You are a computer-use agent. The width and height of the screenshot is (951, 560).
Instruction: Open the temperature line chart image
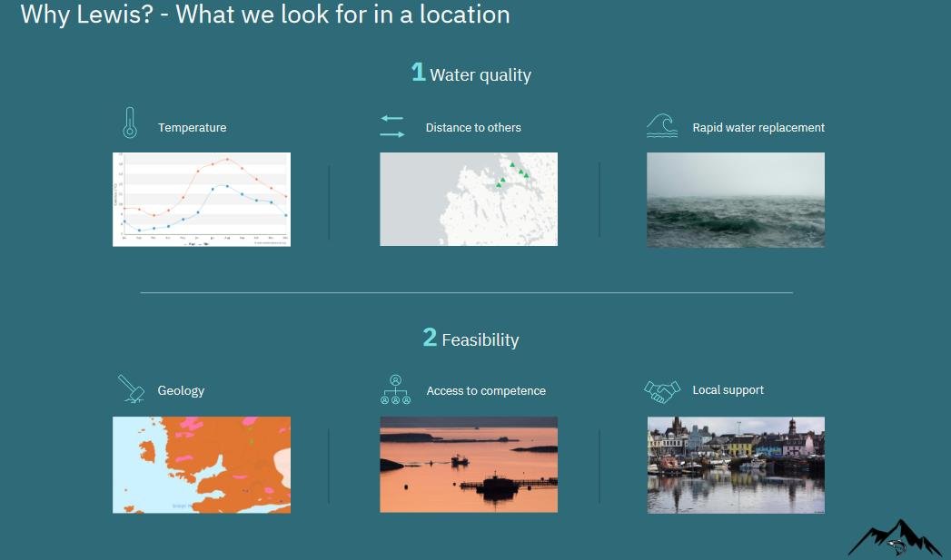pyautogui.click(x=202, y=199)
